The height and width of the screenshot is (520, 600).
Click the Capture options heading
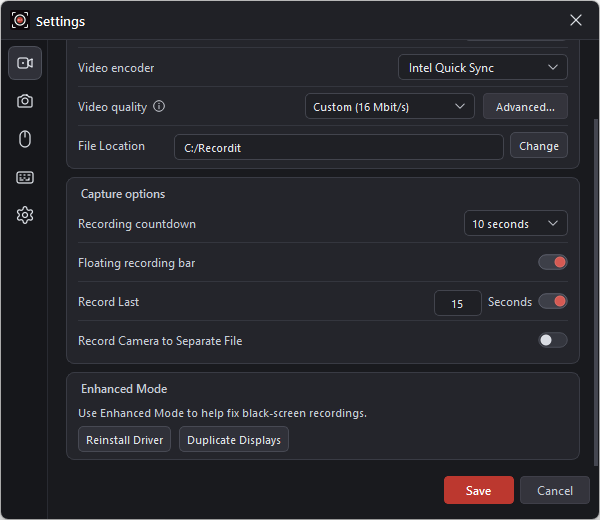tap(123, 194)
